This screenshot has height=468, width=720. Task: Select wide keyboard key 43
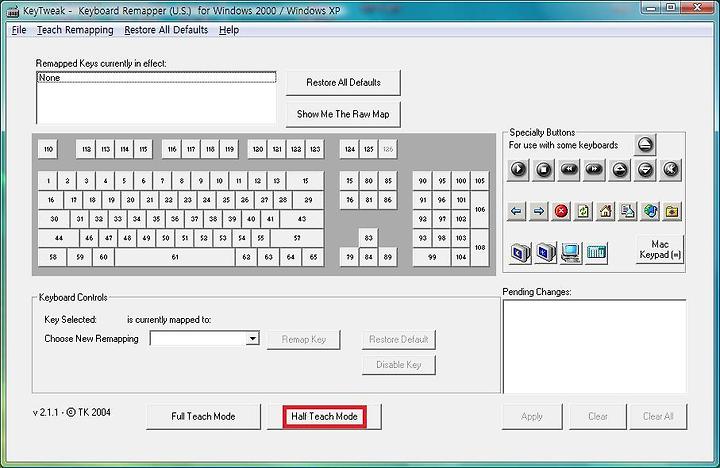click(302, 219)
